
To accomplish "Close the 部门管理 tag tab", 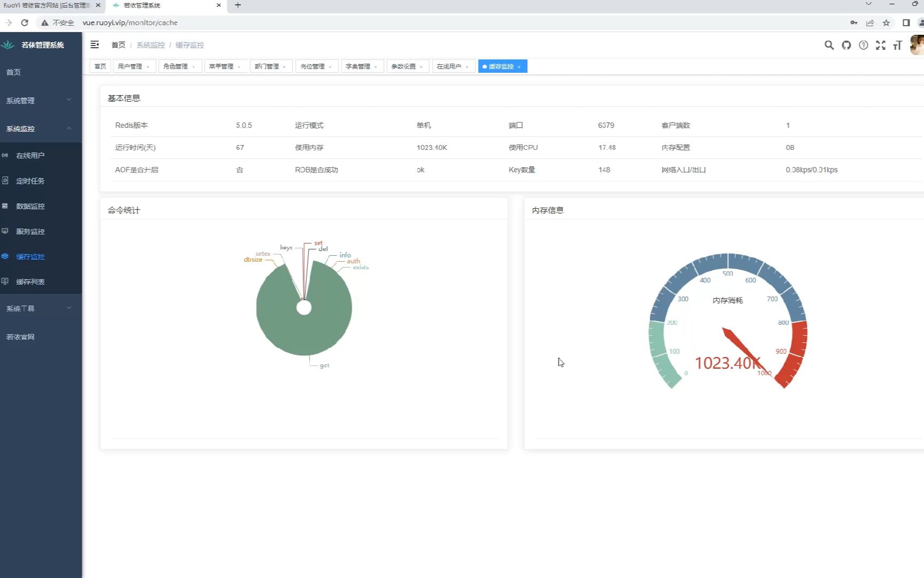I will tap(284, 67).
